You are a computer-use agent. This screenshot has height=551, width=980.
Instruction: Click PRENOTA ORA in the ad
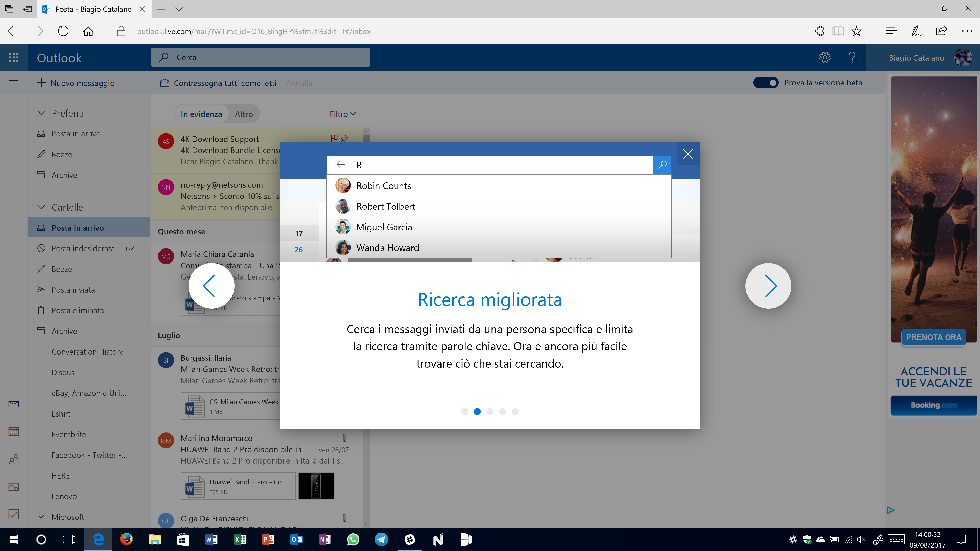tap(934, 337)
